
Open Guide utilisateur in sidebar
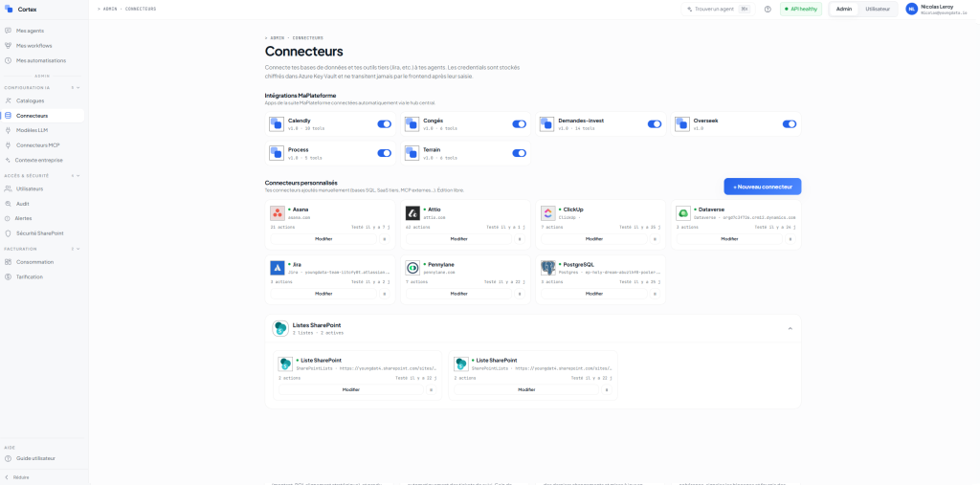pos(42,458)
